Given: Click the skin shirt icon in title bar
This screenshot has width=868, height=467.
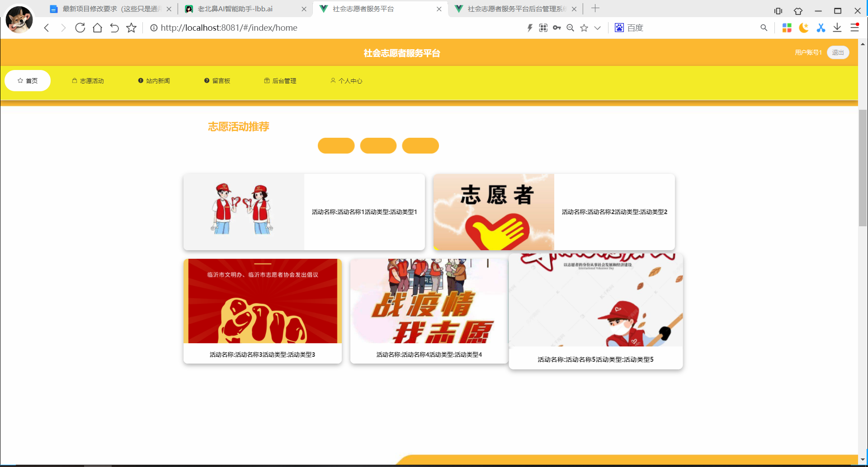Looking at the screenshot, I should click(x=798, y=11).
